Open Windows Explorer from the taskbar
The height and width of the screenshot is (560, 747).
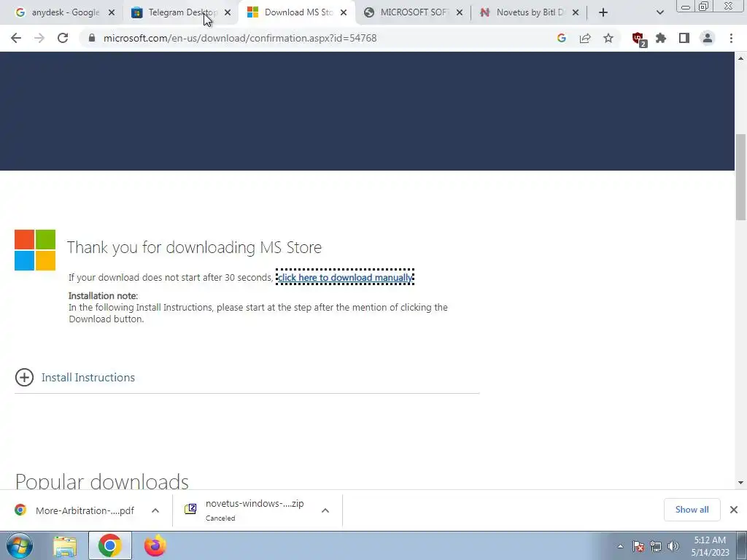(x=65, y=546)
